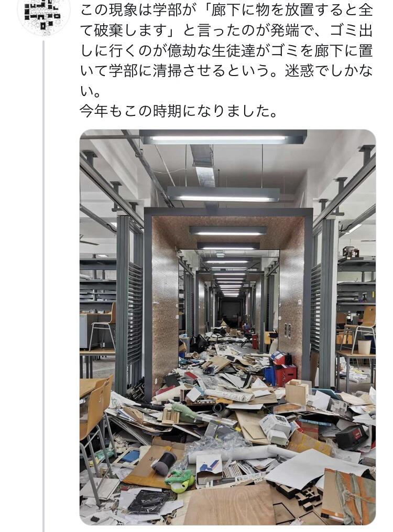Click the red toolbox in the photo
Viewport: 393px width, 532px height.
click(x=285, y=374)
